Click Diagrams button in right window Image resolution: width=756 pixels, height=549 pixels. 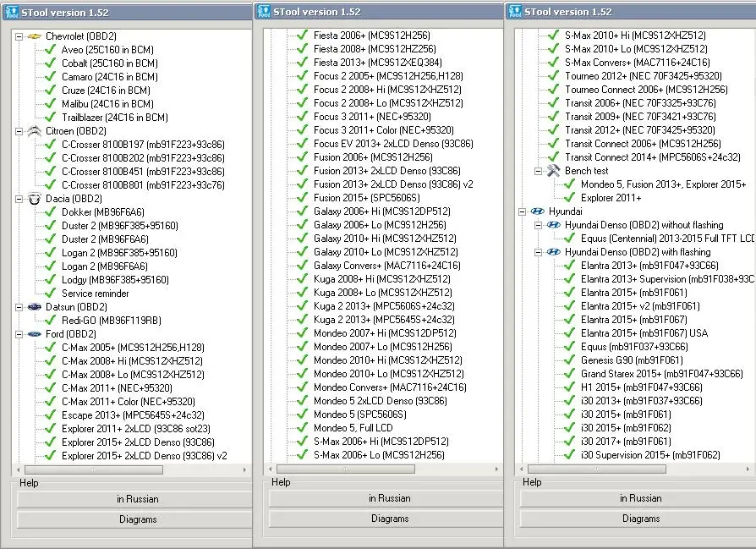pos(638,519)
